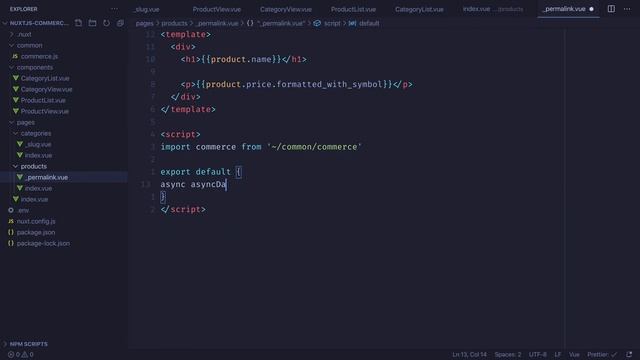The image size is (640, 360).
Task: Click 'pages' in the breadcrumb path
Action: click(x=144, y=23)
